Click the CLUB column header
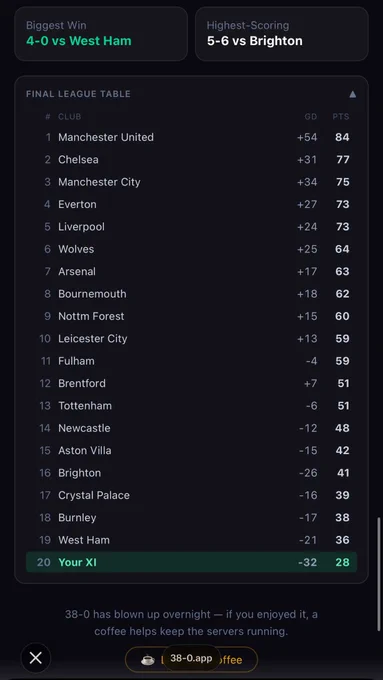The image size is (383, 680). coord(69,117)
